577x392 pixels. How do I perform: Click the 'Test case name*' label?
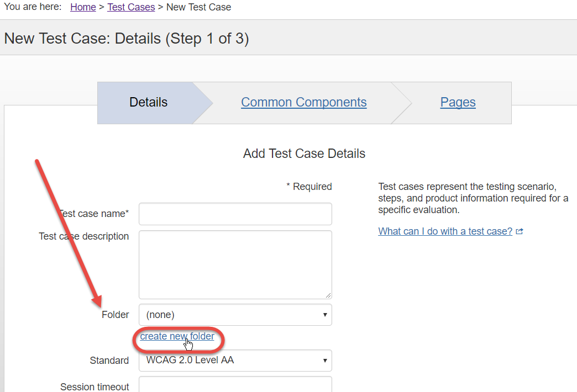[x=94, y=214]
